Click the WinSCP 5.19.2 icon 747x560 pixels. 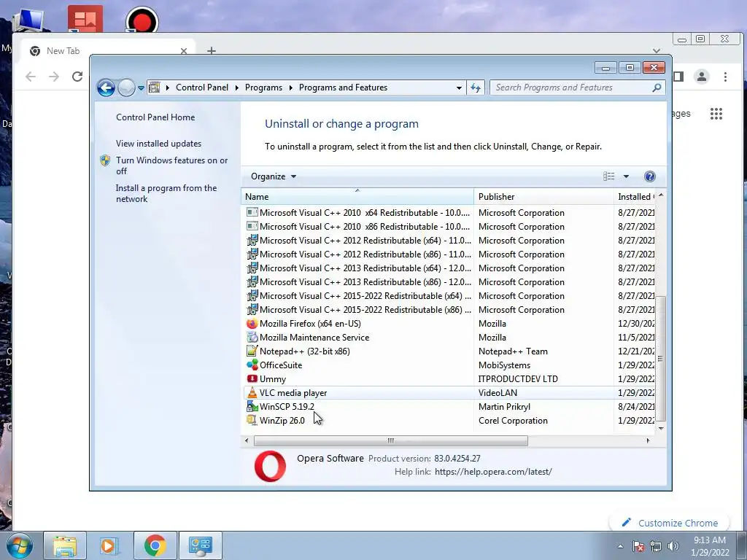(252, 406)
